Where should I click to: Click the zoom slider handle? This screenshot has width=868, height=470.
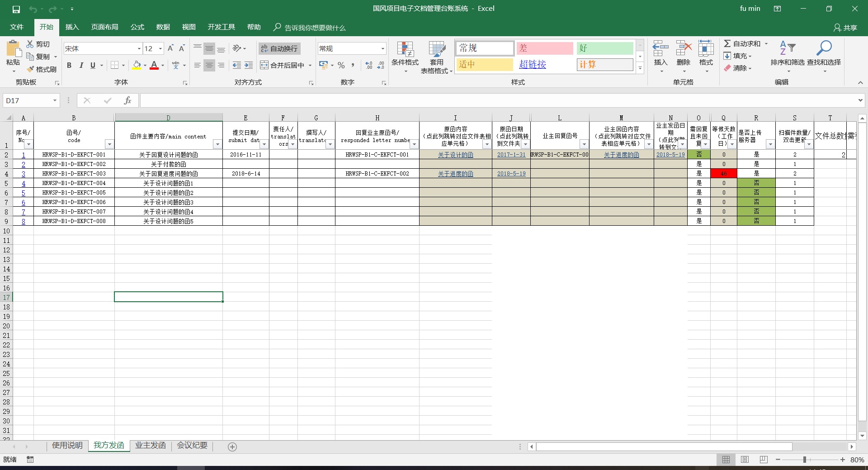coord(805,460)
